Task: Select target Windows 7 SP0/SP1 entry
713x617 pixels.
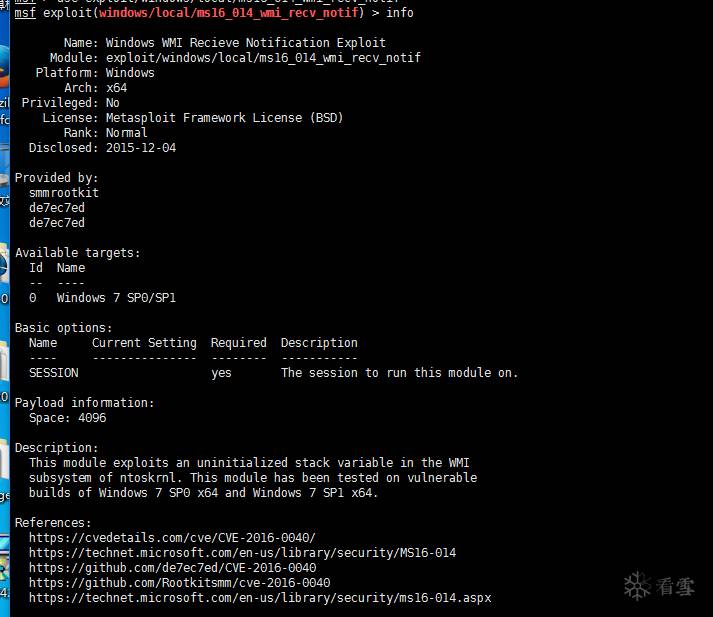Action: (116, 298)
